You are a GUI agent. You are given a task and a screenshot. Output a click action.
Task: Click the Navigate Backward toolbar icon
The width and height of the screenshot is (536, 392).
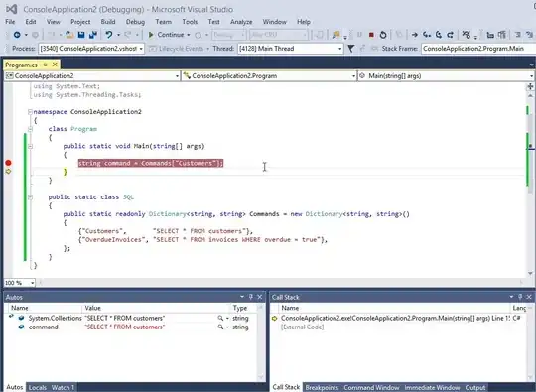pos(17,35)
